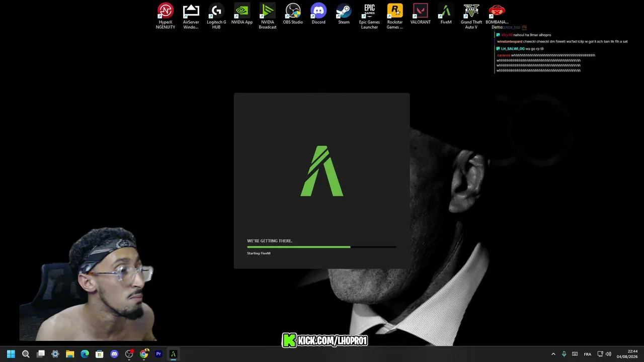The image size is (644, 362).
Task: Select the OBS Studio desktop shortcut
Action: point(293,14)
